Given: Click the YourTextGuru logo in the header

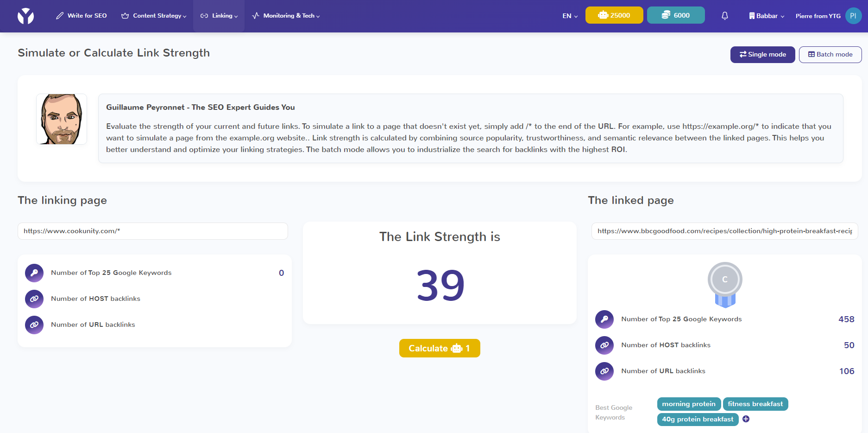Looking at the screenshot, I should [x=25, y=16].
